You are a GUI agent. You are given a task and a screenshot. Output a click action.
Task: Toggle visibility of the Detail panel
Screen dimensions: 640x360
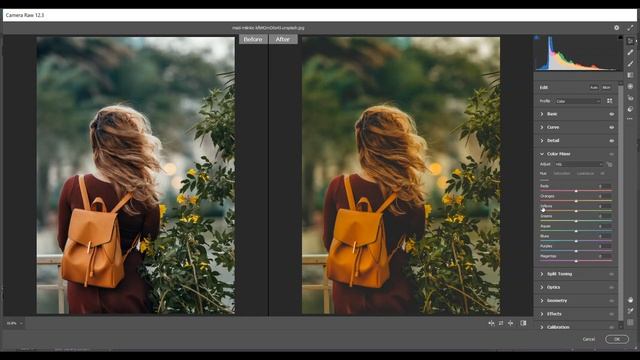[x=611, y=141]
